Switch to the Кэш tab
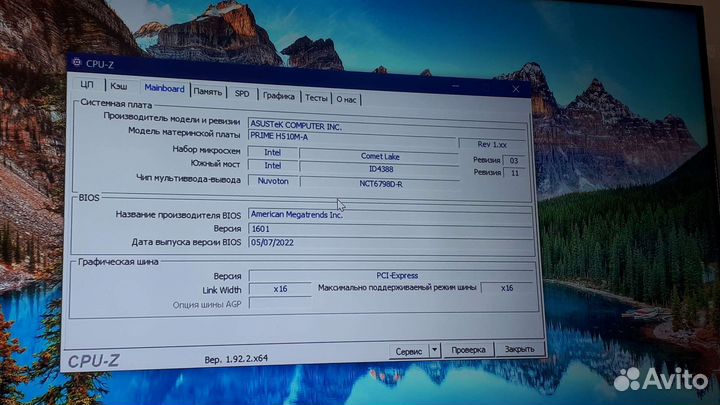This screenshot has width=720, height=405. pos(118,86)
